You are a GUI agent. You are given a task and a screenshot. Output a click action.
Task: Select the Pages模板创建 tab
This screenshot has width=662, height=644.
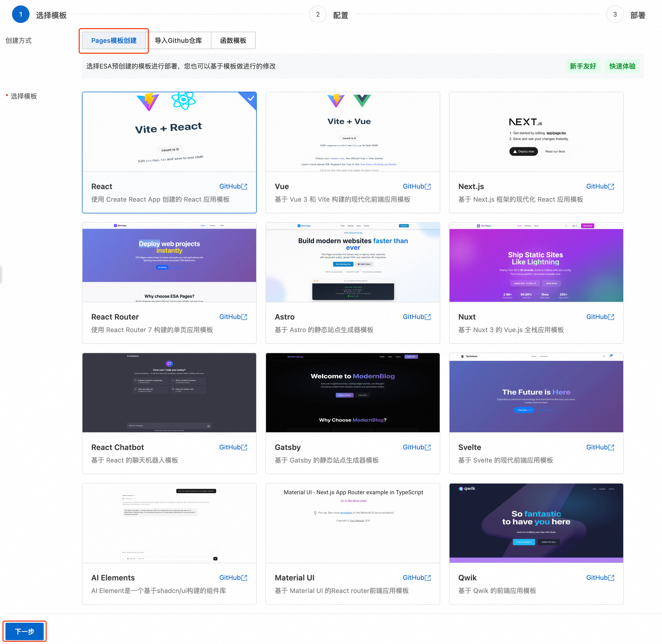click(114, 41)
